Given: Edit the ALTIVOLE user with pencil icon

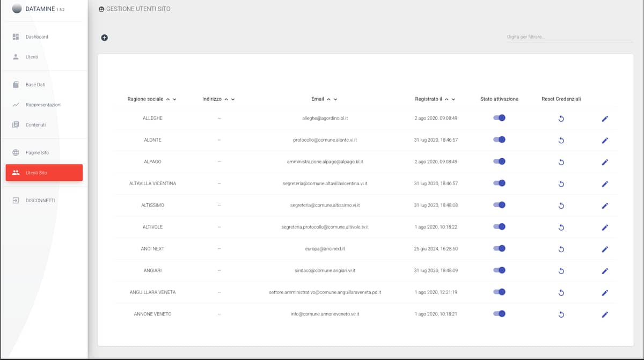Looking at the screenshot, I should coord(605,227).
